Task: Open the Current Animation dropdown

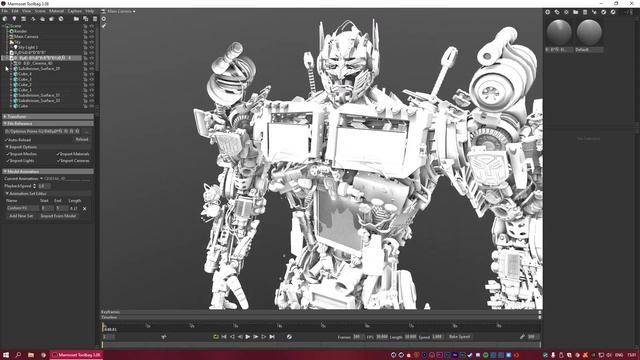Action: 65,179
